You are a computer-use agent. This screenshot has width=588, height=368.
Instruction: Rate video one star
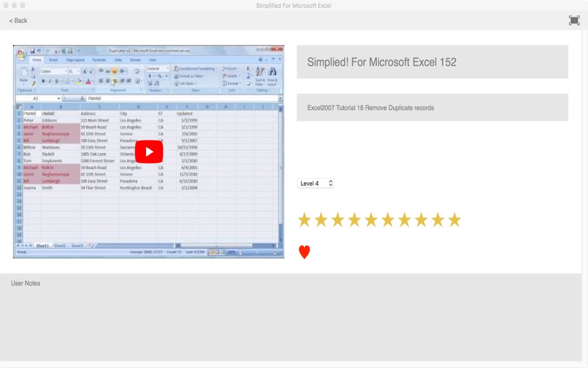click(x=305, y=220)
